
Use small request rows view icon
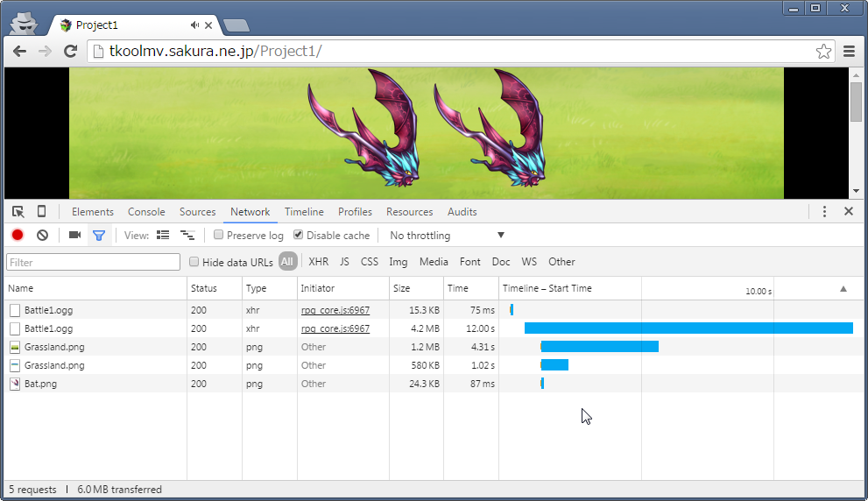pos(187,236)
